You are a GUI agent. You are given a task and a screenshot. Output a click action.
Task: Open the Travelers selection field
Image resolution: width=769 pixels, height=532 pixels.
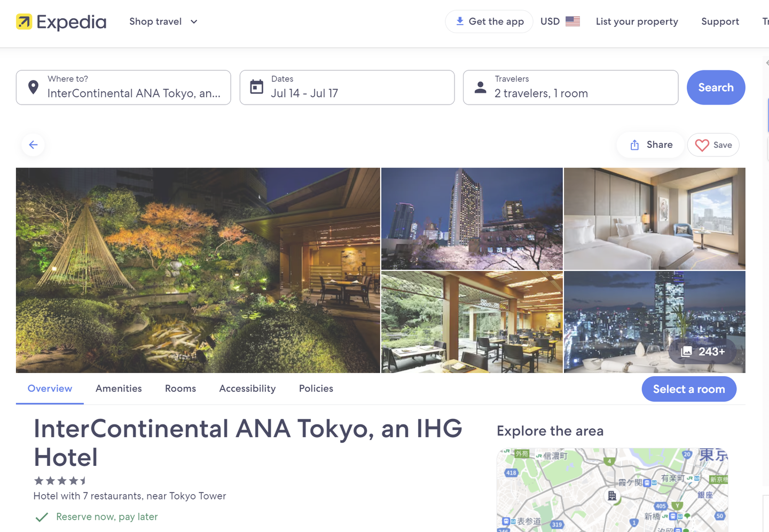click(570, 88)
